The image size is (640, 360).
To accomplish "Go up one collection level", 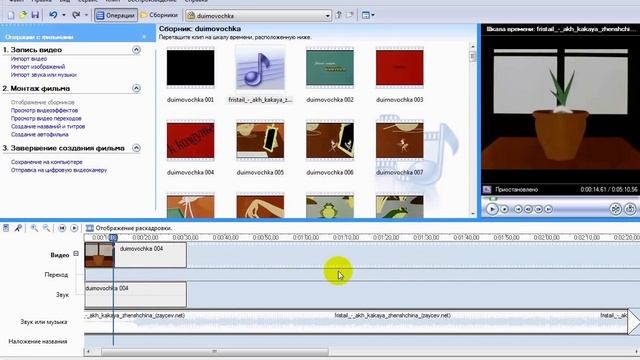I will 338,15.
